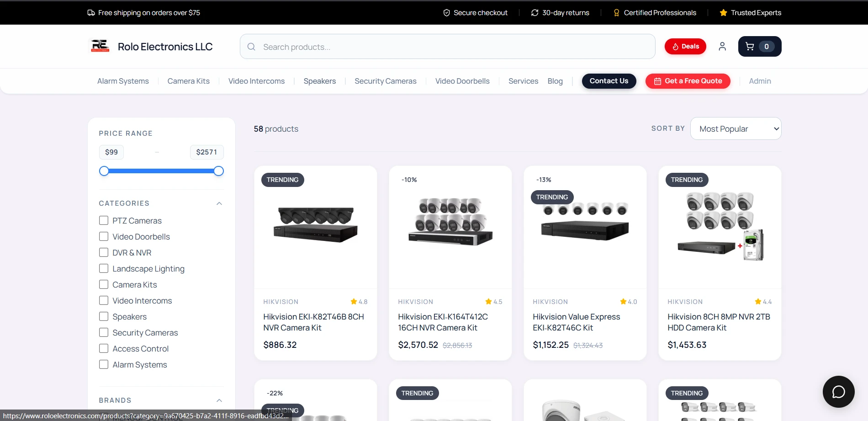Click the Trusted Experts star icon
Image resolution: width=868 pixels, height=421 pixels.
click(x=723, y=13)
